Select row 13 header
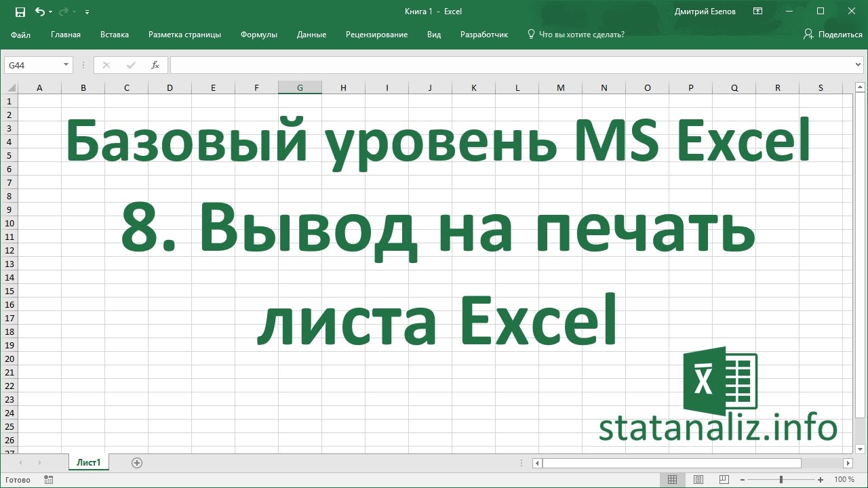 [9, 264]
